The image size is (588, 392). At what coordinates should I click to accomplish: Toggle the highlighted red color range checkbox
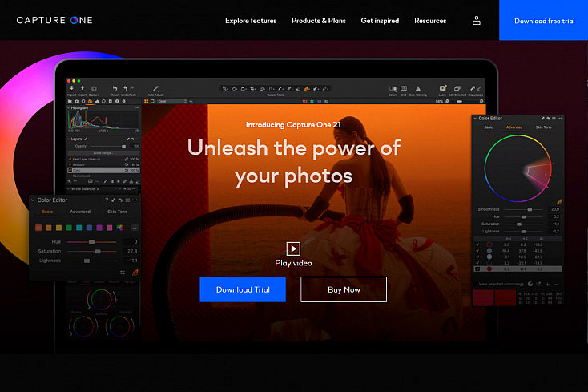(x=477, y=269)
